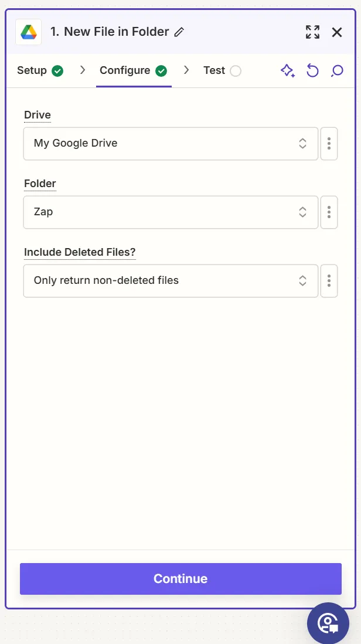Click the search comment icon
The image size is (361, 644).
(337, 71)
